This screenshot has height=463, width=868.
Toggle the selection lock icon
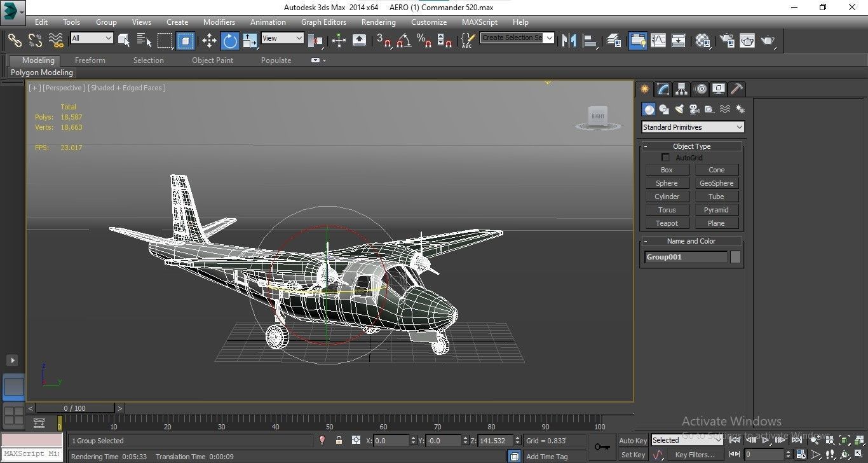(x=339, y=440)
